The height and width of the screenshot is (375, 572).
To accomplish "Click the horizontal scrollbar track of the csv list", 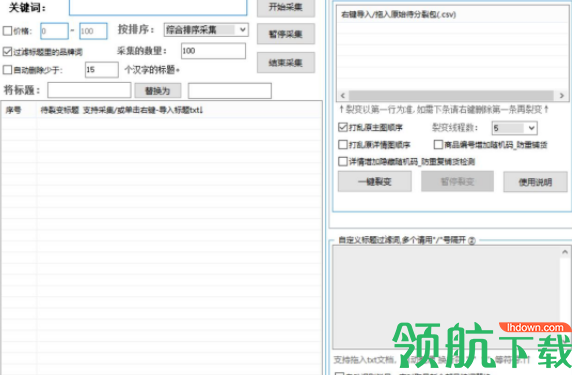I will [452, 96].
